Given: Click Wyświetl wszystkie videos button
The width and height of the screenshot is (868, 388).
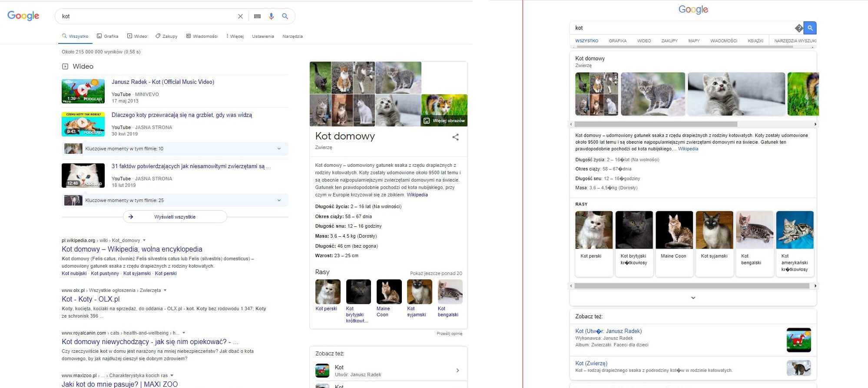Looking at the screenshot, I should pyautogui.click(x=175, y=217).
